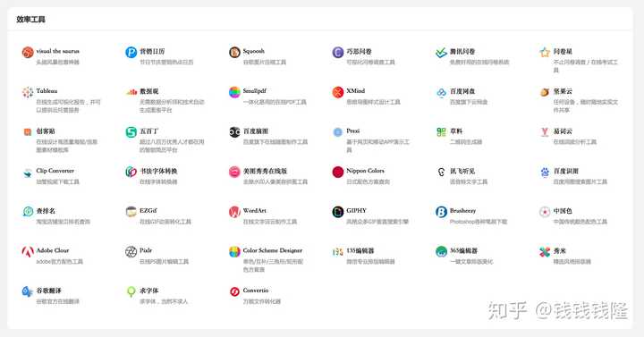The height and width of the screenshot is (337, 644).
Task: Open the red XMind icon
Action: [x=337, y=92]
